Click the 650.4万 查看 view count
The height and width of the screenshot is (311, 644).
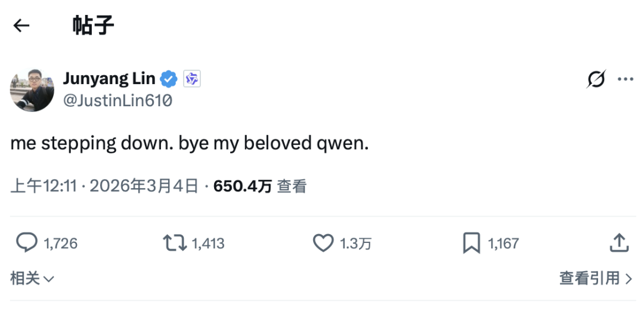260,186
